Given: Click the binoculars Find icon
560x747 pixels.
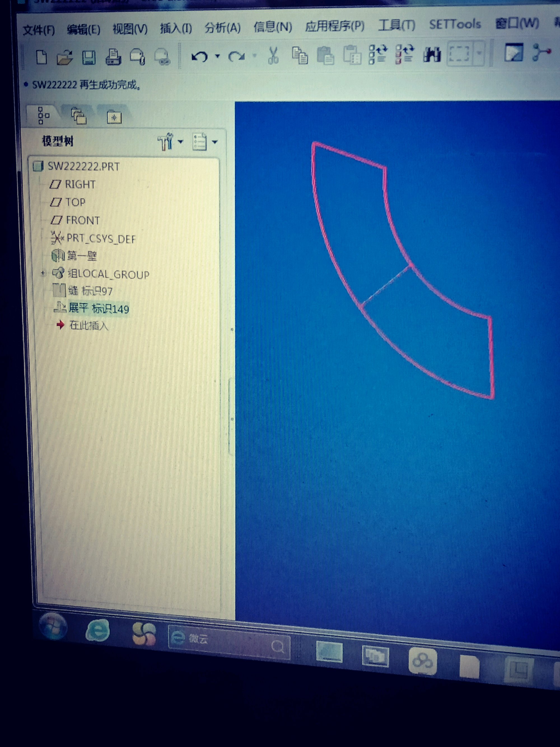Looking at the screenshot, I should (432, 54).
